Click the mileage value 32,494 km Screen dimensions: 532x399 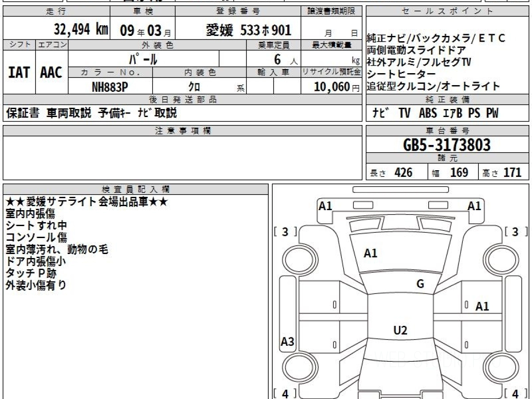81,30
